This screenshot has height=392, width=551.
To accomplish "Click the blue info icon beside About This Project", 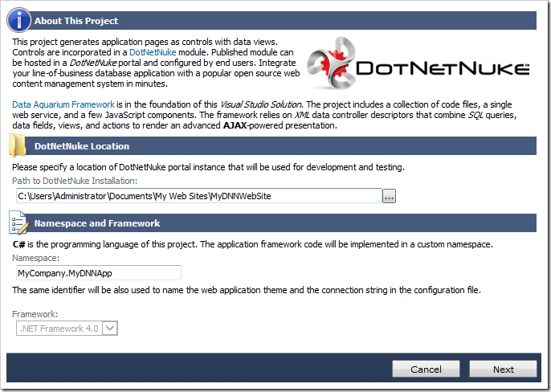I will (19, 20).
